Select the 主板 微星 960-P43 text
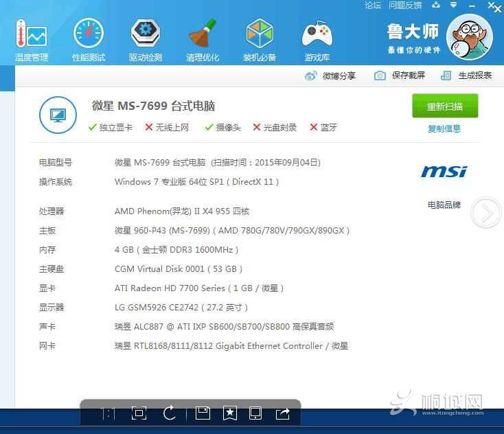The width and height of the screenshot is (504, 434). 232,231
